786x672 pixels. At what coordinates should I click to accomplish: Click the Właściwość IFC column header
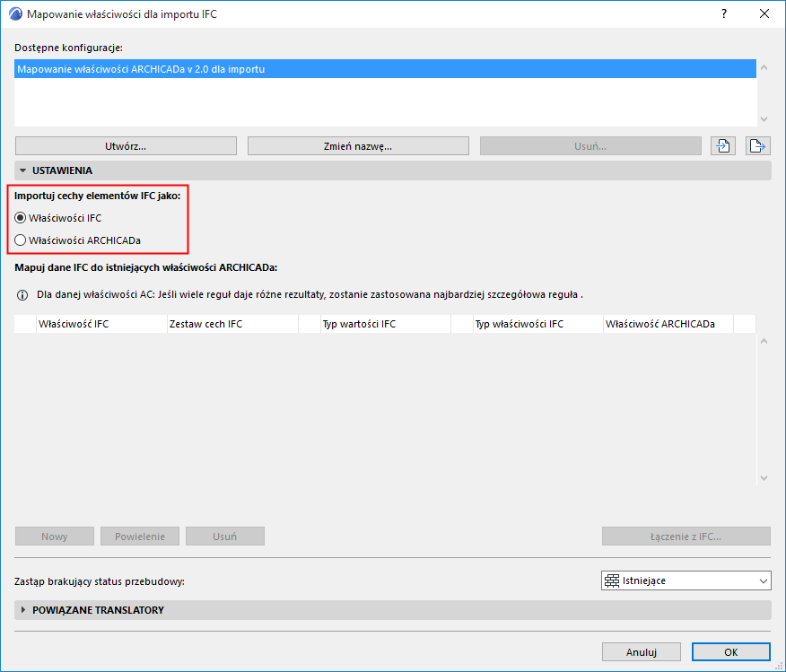pos(101,324)
